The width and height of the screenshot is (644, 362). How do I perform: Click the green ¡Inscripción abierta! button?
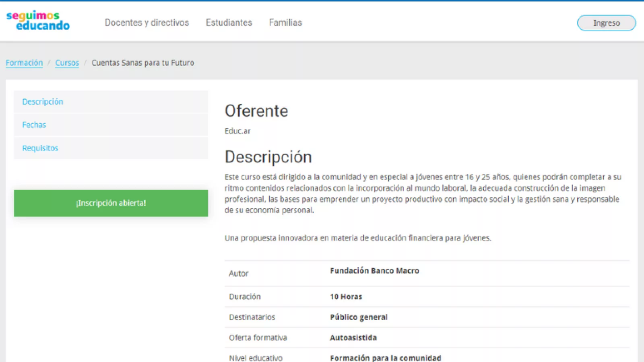tap(111, 203)
